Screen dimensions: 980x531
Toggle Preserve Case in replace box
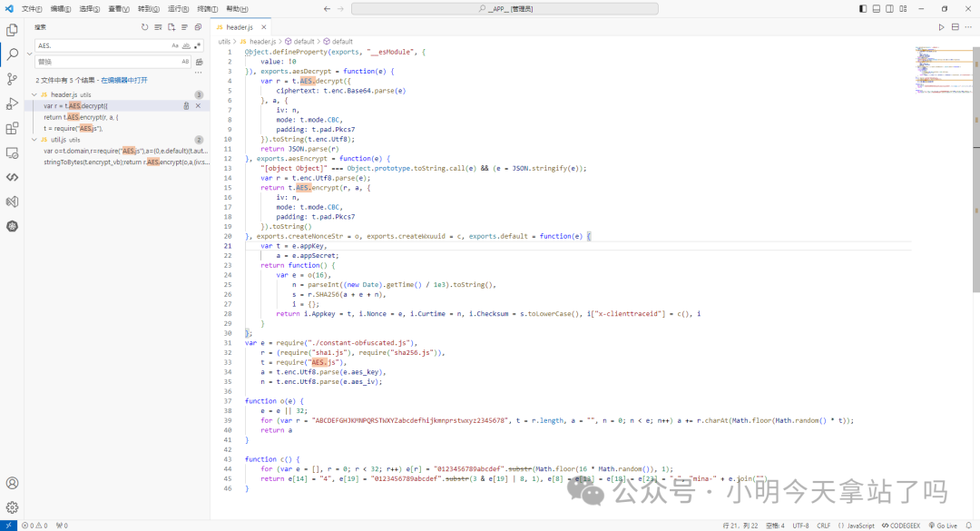coord(185,62)
